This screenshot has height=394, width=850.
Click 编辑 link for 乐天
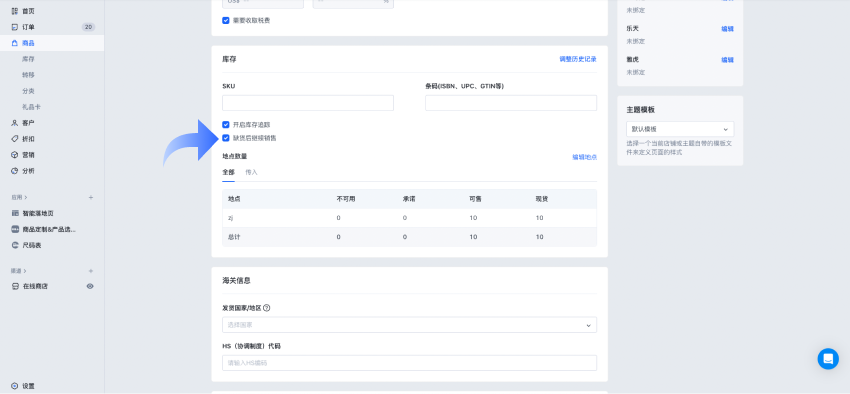[x=727, y=29]
